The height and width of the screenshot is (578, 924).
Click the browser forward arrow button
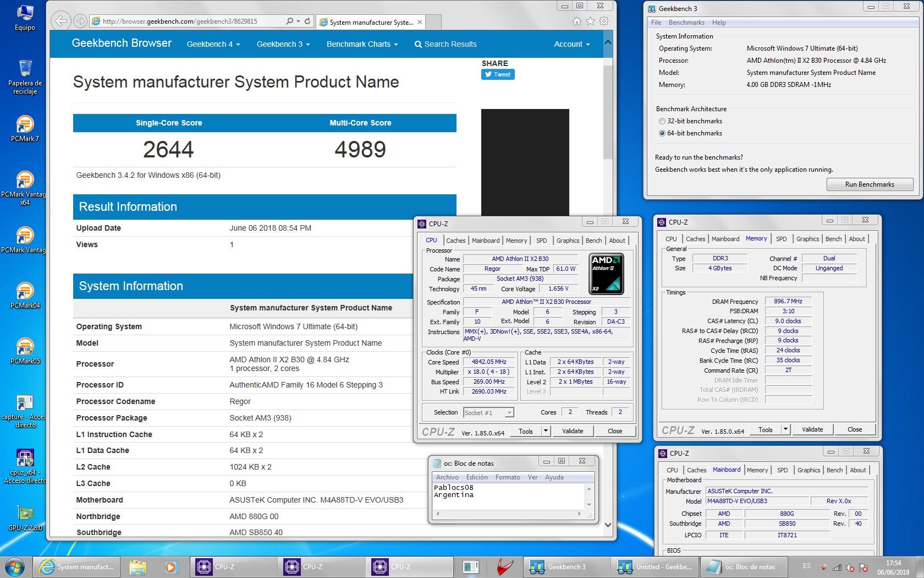80,21
